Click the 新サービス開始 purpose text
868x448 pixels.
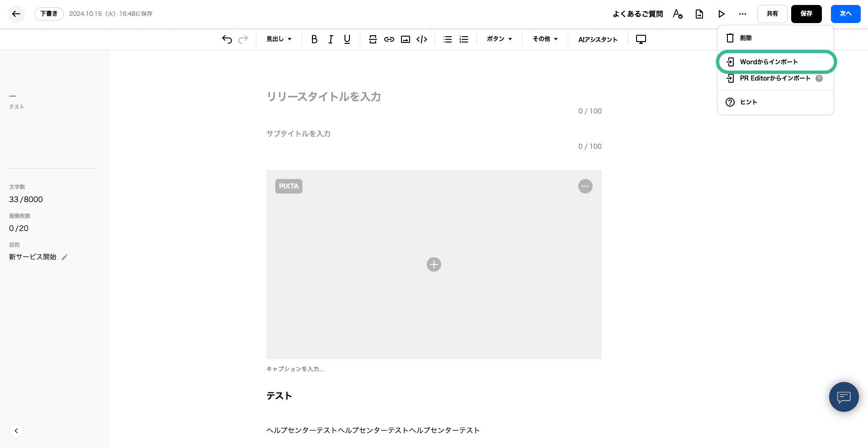(x=33, y=257)
